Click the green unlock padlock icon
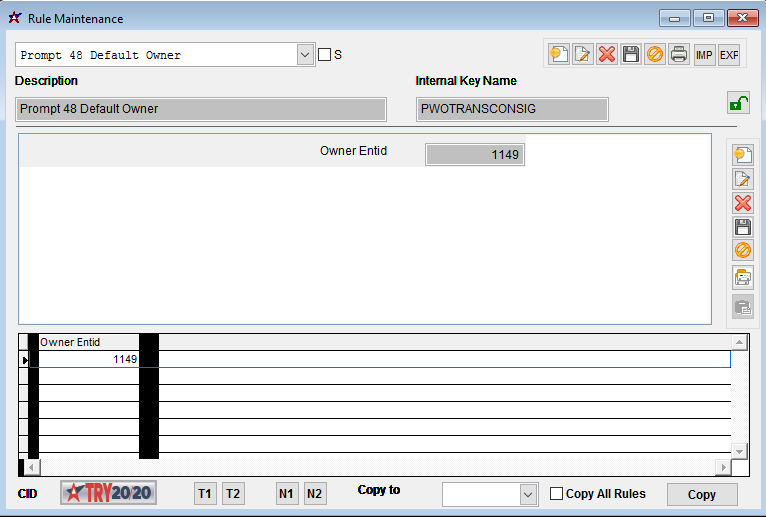The image size is (766, 517). 737,103
